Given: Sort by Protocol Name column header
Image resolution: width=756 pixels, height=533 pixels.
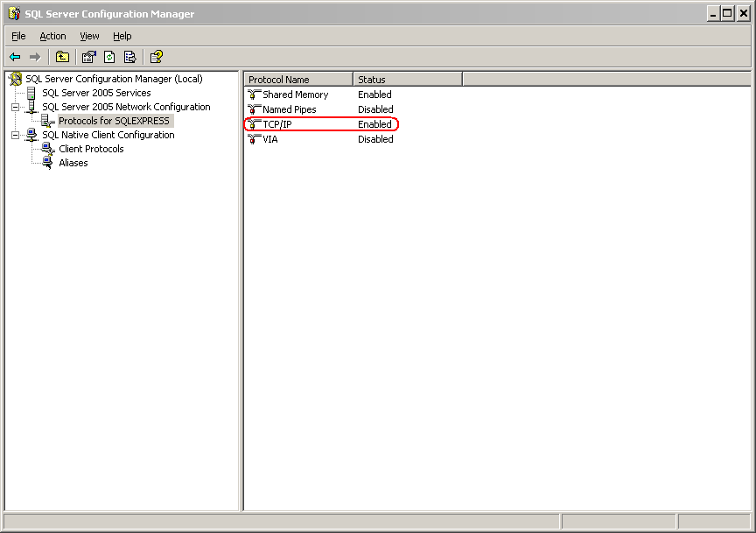Looking at the screenshot, I should [298, 80].
